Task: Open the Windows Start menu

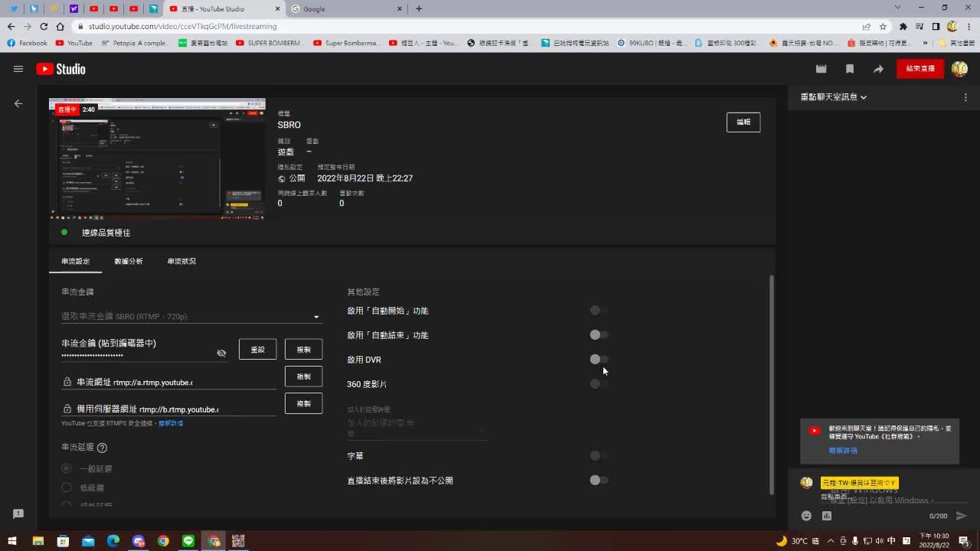Action: point(12,540)
